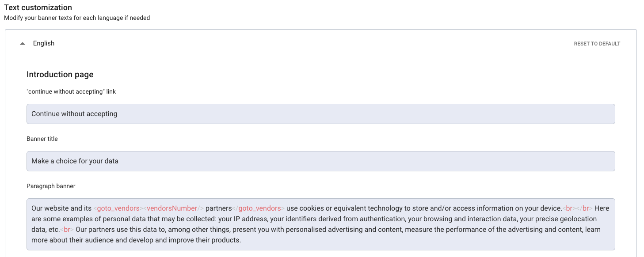Click the Introduction page heading
This screenshot has height=257, width=644.
(60, 74)
